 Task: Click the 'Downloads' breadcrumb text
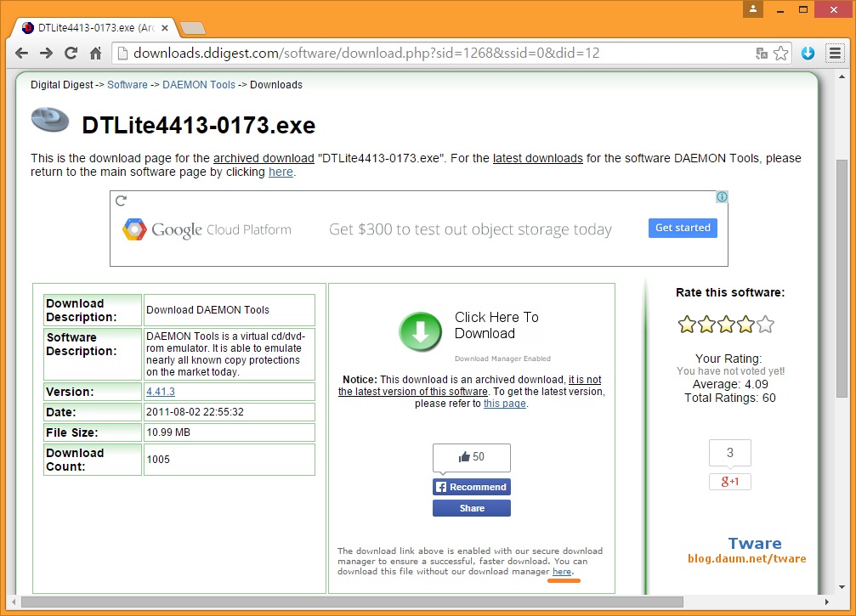click(276, 85)
